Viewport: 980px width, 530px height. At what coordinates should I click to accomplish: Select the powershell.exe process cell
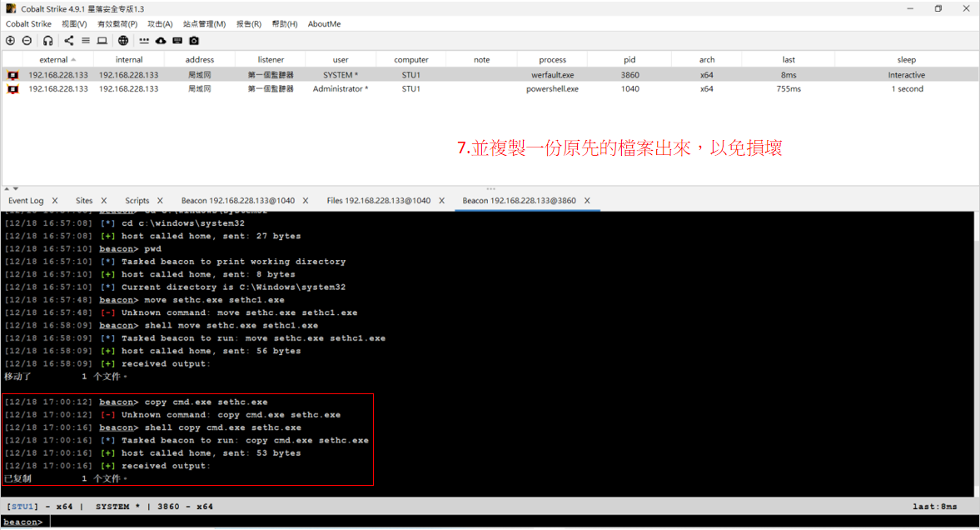[553, 89]
